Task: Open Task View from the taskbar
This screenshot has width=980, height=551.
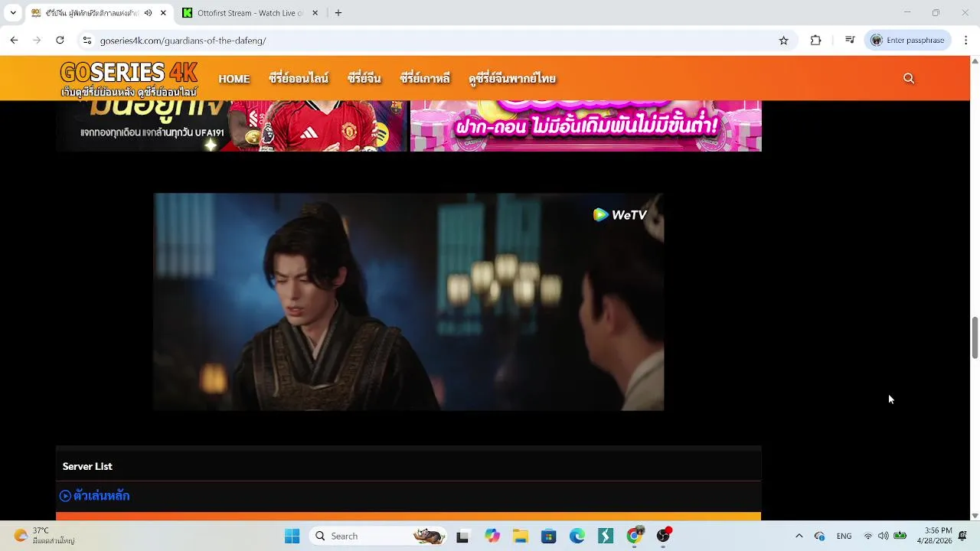Action: 462,536
